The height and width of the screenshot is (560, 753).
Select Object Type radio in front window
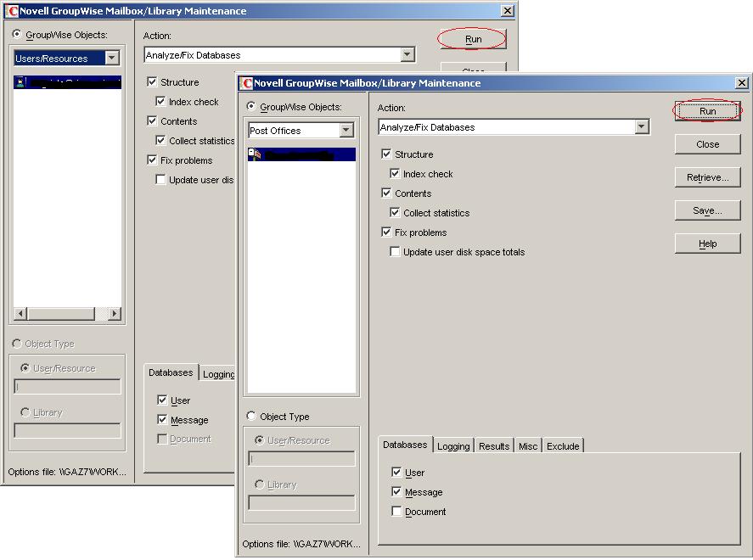pos(251,416)
